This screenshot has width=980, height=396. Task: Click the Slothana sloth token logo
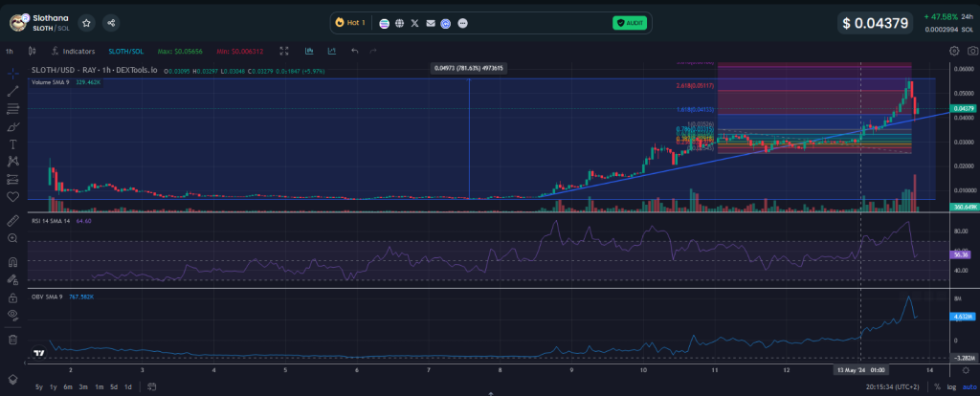19,23
